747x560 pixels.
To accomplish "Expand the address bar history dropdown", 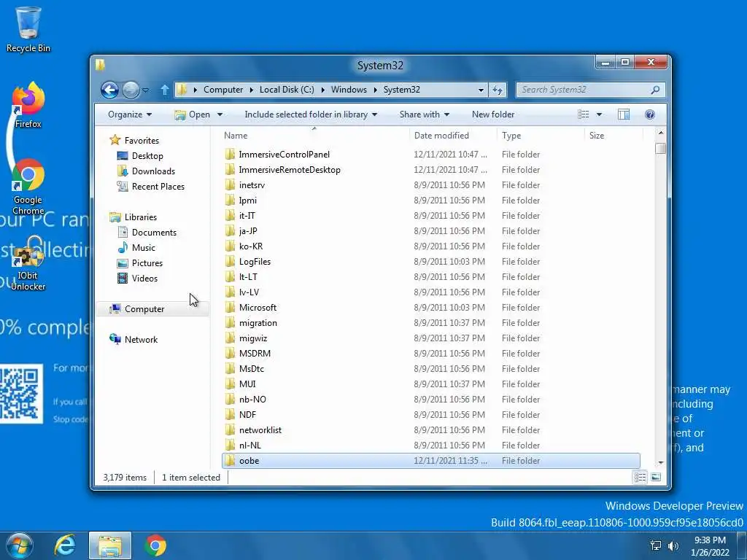I will 481,90.
